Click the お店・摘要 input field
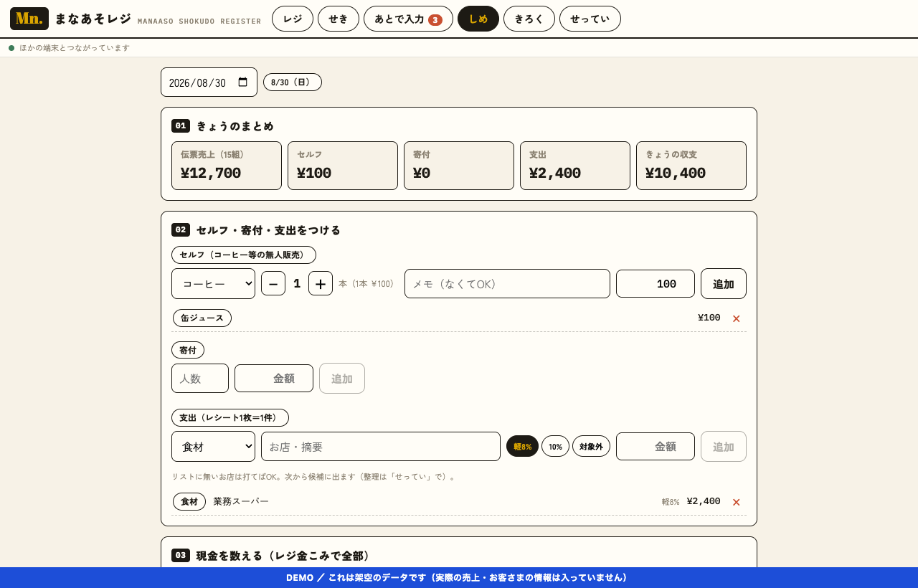This screenshot has height=588, width=918. tap(381, 446)
